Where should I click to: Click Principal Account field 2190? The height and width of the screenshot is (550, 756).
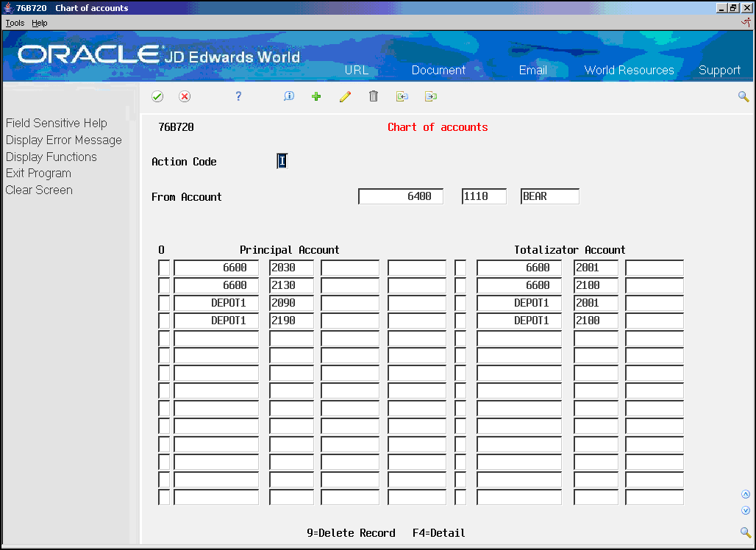[x=291, y=321]
